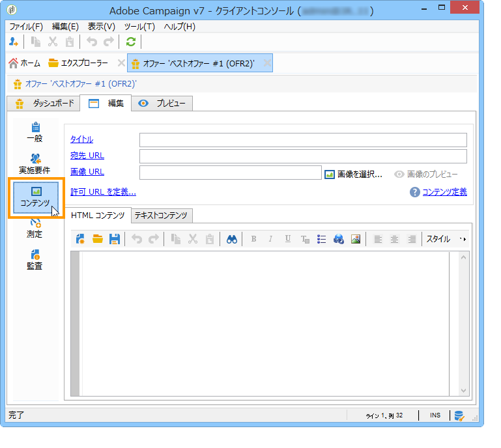Click the text font size icon in editor
Screen dimensions: 501x448
305,239
